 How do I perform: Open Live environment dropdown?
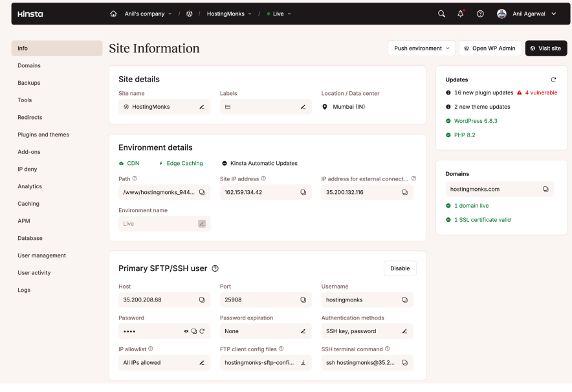click(x=279, y=14)
